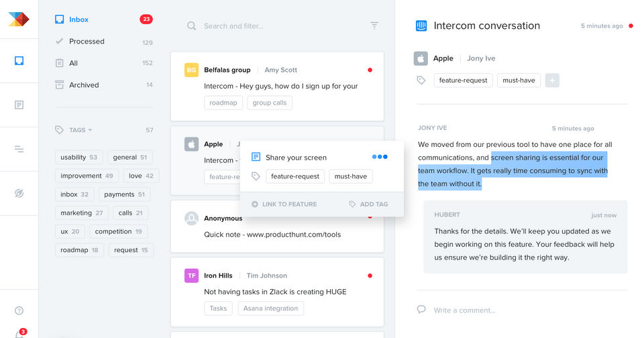Image resolution: width=644 pixels, height=338 pixels.
Task: Click the tag icon in the conversation header
Action: point(421,80)
